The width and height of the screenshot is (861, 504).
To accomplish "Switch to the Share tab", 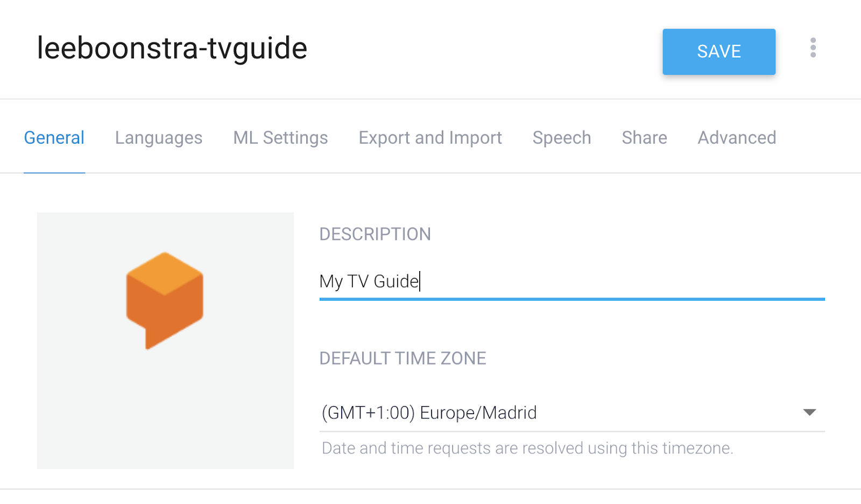I will (644, 138).
